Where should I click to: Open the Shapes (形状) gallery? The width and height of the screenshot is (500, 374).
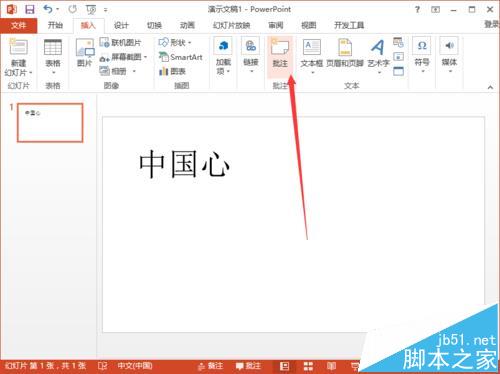[x=175, y=43]
